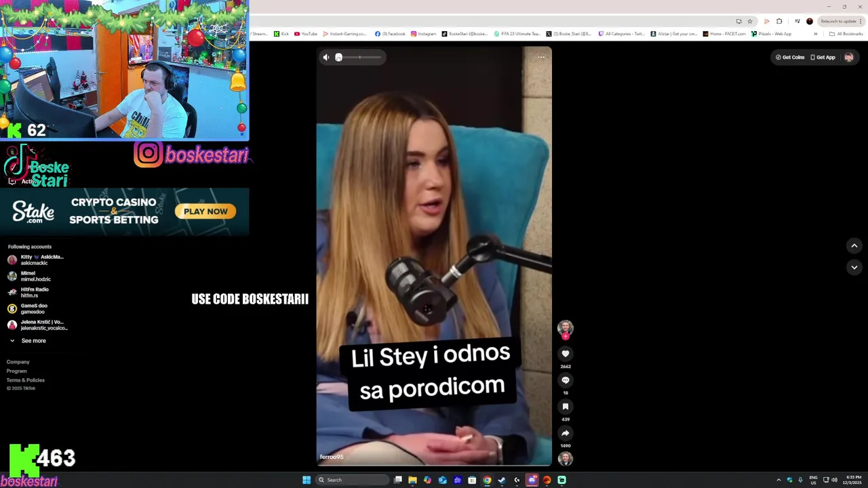Open the Task View taskbar icon
This screenshot has height=488, width=868.
pos(398,480)
